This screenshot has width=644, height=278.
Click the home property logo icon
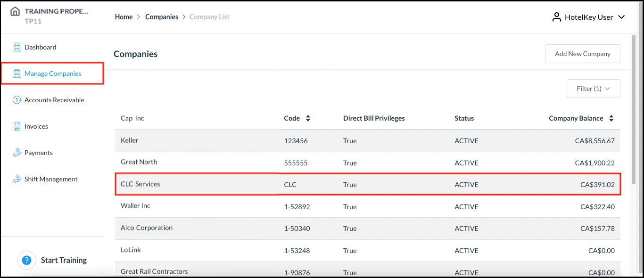15,12
